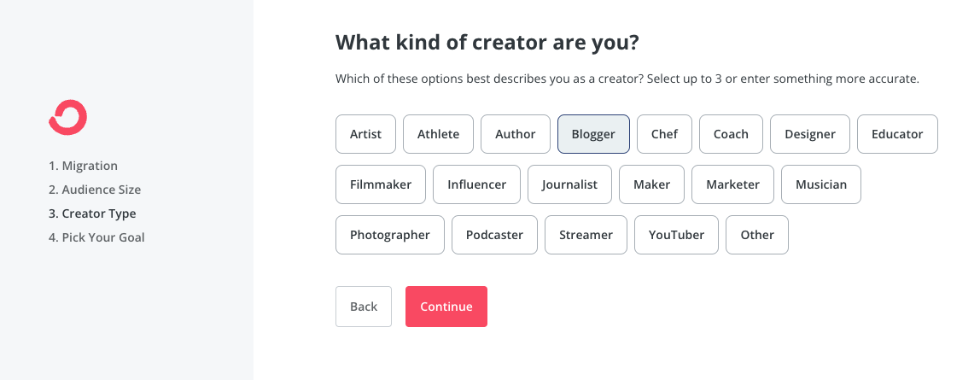980x380 pixels.
Task: Open the Audience Size step
Action: tap(95, 190)
